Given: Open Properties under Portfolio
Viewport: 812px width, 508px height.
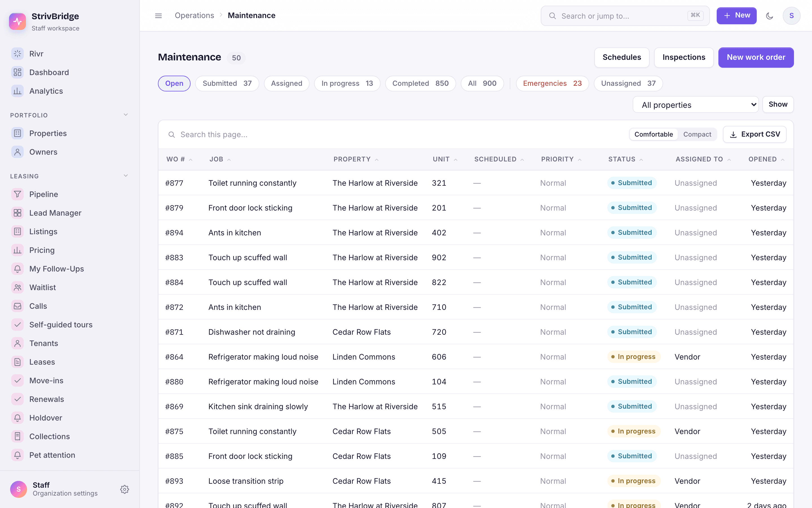Looking at the screenshot, I should [x=69, y=133].
